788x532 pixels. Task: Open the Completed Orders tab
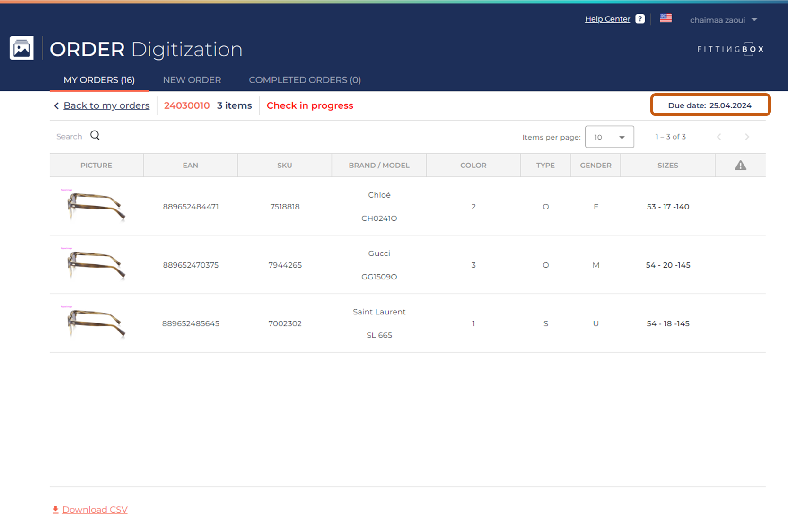pos(305,80)
